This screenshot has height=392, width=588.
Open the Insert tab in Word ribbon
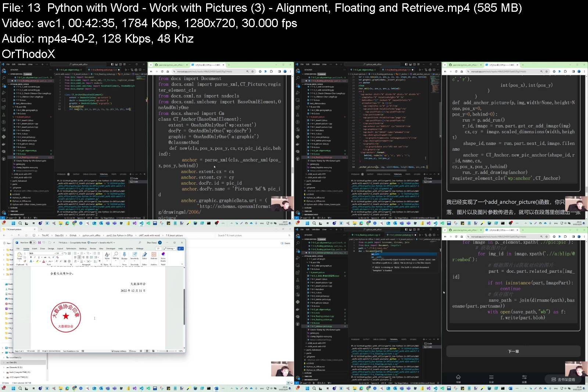35,248
